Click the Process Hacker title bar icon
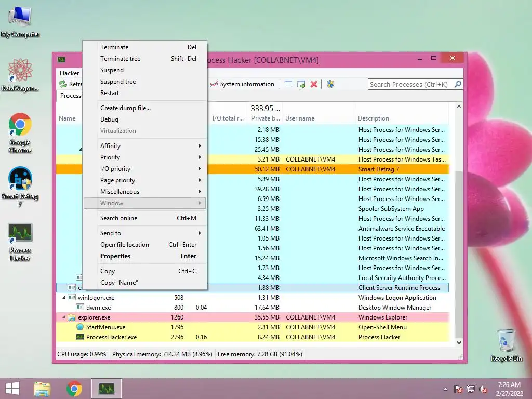 [61, 60]
